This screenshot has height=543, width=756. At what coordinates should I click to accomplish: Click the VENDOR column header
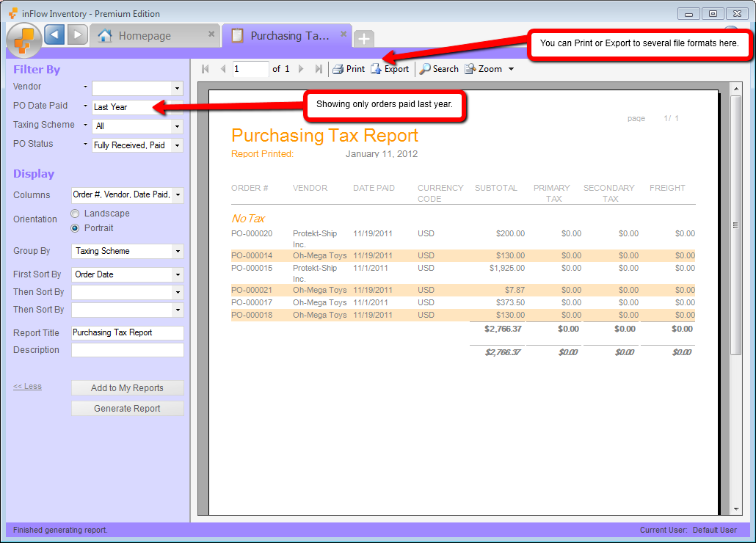[310, 189]
